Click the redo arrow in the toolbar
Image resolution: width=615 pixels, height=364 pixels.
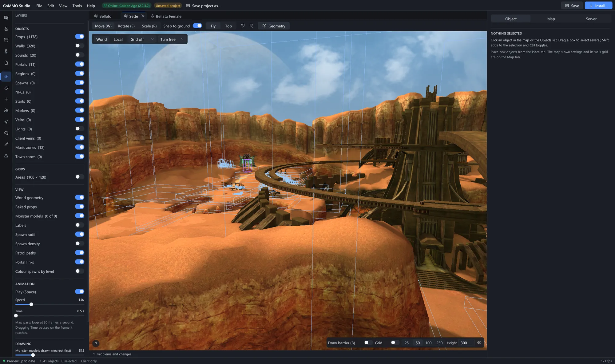coord(252,26)
